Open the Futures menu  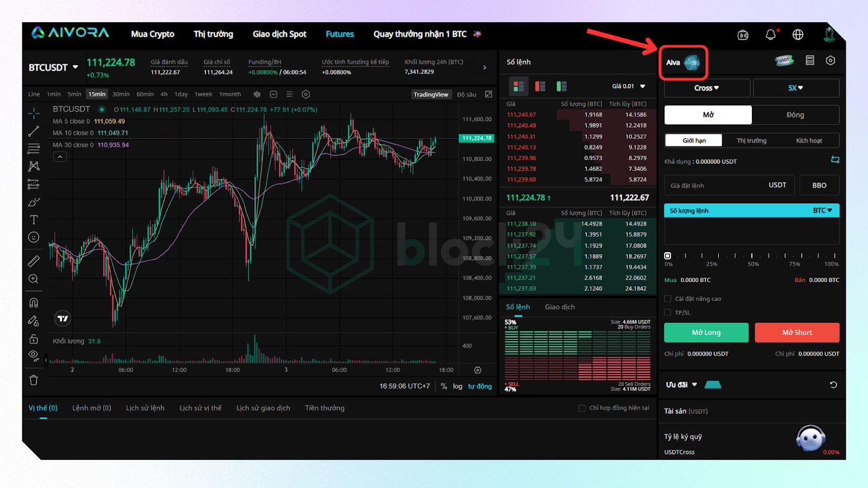tap(340, 34)
